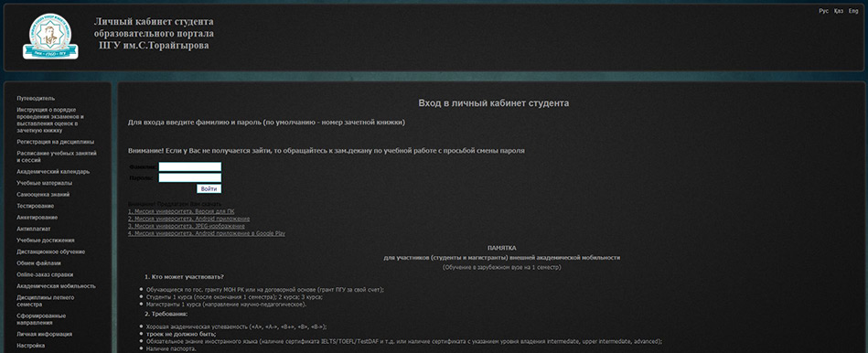Click the Войти login button
The width and height of the screenshot is (868, 353).
coord(209,188)
